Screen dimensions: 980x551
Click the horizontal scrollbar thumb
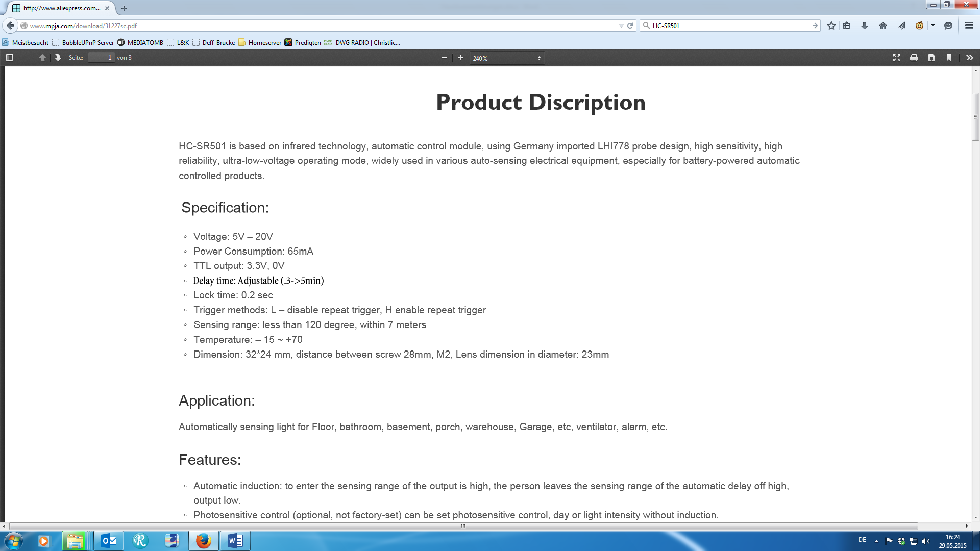click(x=463, y=526)
